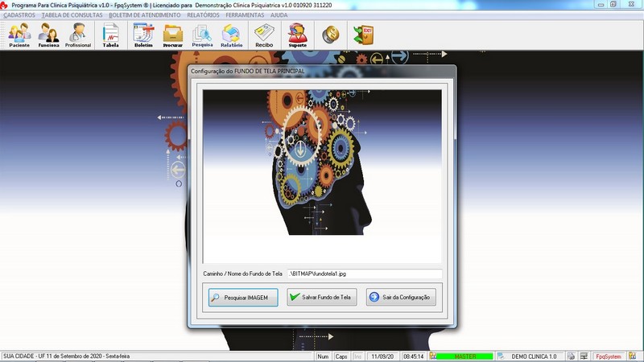Click the DEMO CLINICA 1.0 status text
This screenshot has height=362, width=644.
tap(534, 356)
